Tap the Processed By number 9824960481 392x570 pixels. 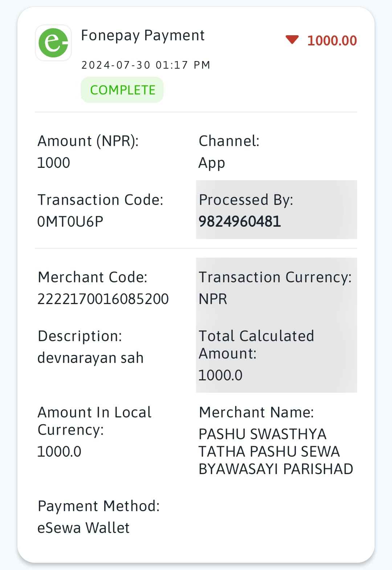(240, 222)
